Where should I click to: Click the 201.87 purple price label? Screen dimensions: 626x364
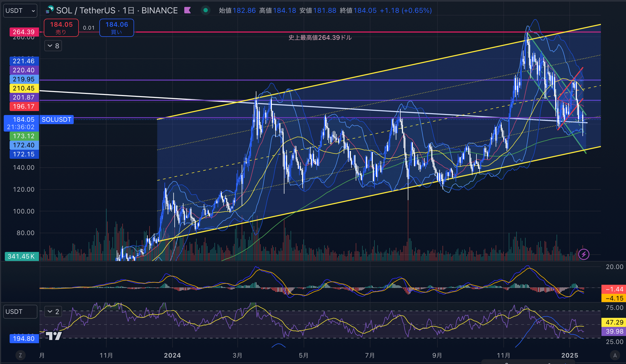coord(24,97)
